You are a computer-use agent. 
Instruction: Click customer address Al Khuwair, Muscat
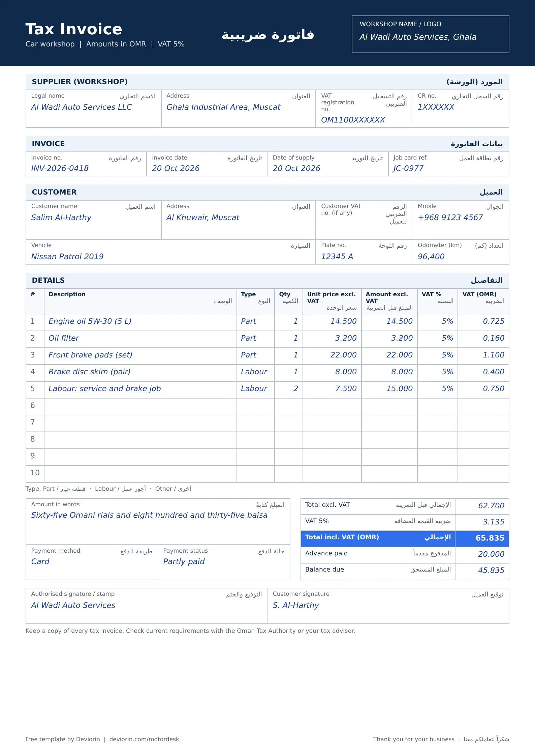pyautogui.click(x=202, y=217)
